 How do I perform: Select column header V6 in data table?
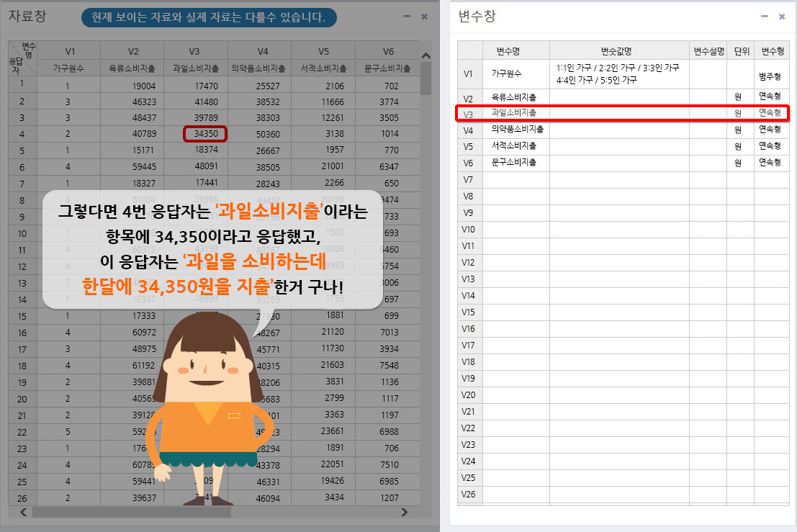[388, 51]
